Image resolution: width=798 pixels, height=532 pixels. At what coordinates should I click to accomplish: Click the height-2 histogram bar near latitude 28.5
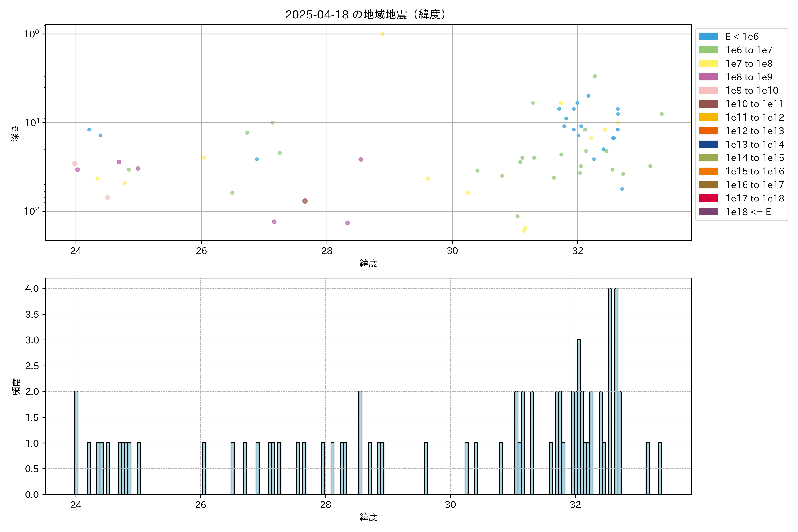tap(360, 443)
